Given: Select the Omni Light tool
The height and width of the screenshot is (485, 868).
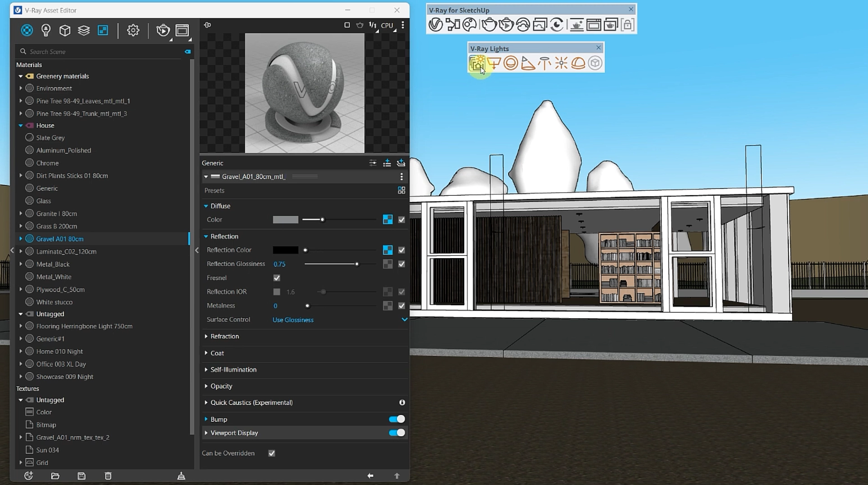Looking at the screenshot, I should (561, 63).
